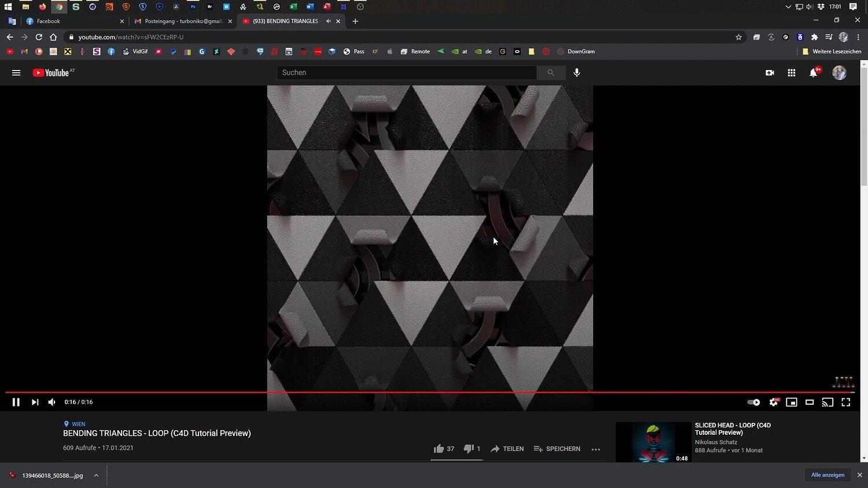868x488 pixels.
Task: Select the BENDING TRIANGLES YouTube tab
Action: tap(285, 21)
